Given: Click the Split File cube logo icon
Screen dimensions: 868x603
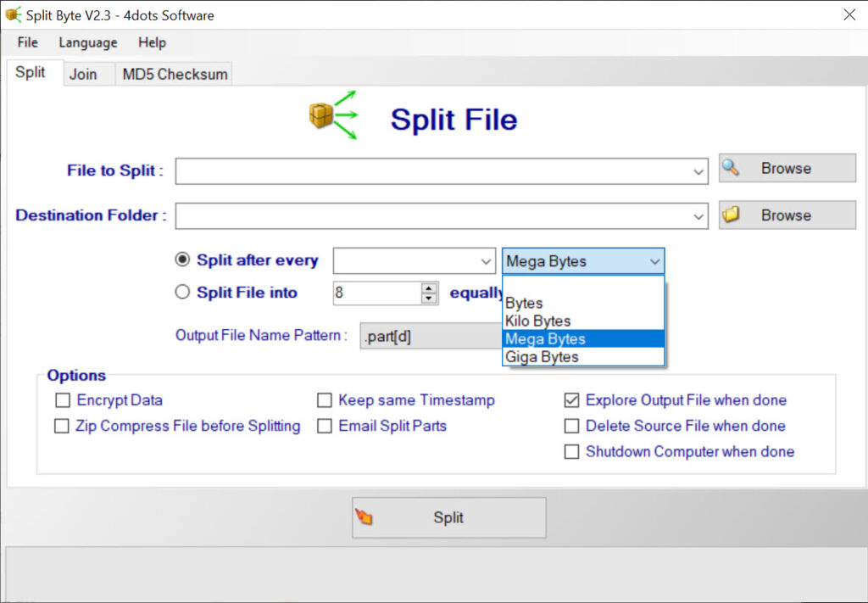Looking at the screenshot, I should pyautogui.click(x=332, y=114).
